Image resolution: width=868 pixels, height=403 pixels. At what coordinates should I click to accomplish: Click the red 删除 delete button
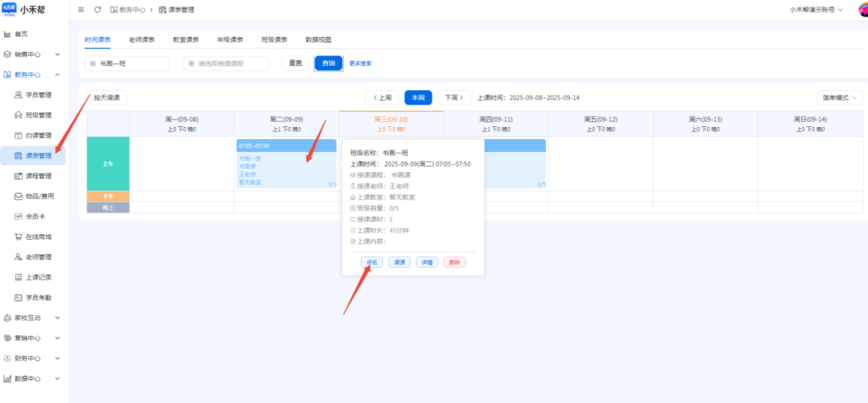pos(454,262)
